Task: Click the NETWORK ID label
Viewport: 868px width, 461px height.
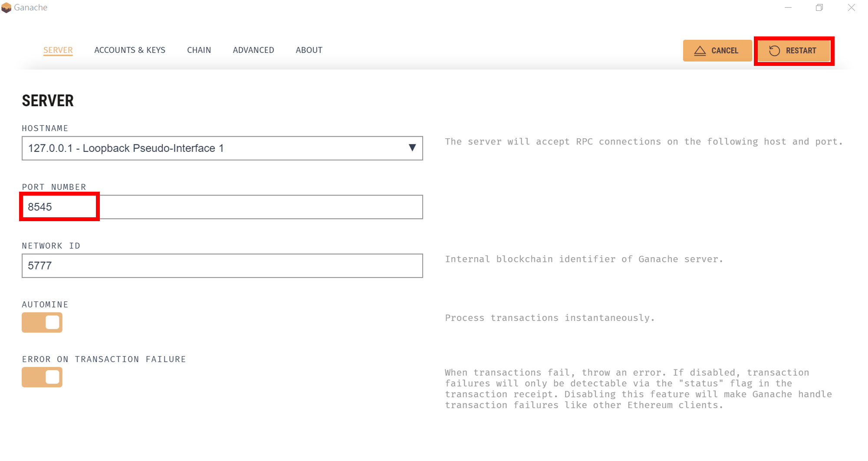Action: coord(51,246)
